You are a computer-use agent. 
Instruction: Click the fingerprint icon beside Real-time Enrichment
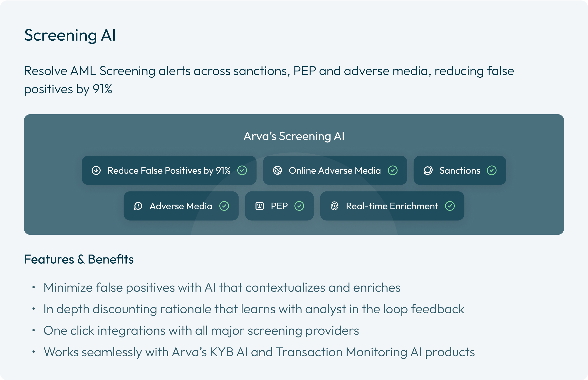click(334, 206)
